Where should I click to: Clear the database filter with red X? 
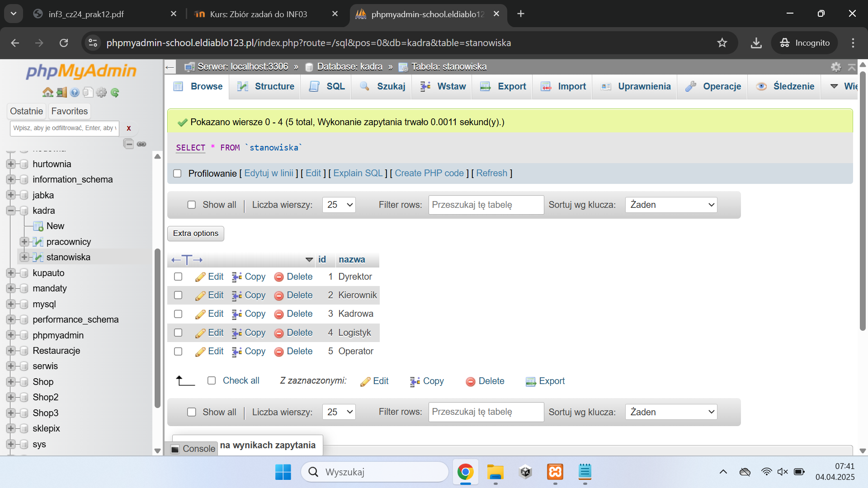tap(129, 128)
